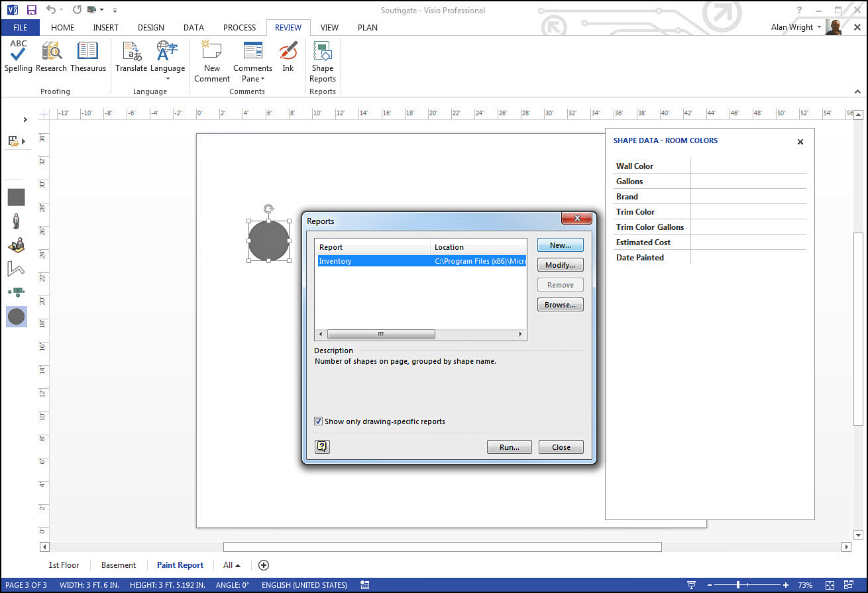Click the Redo icon
Image resolution: width=868 pixels, height=593 pixels.
[77, 10]
